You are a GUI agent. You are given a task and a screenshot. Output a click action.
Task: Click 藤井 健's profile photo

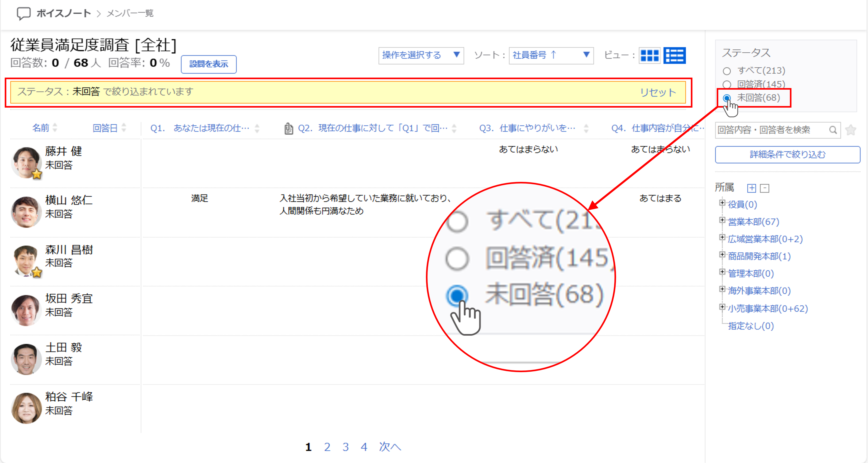(26, 162)
